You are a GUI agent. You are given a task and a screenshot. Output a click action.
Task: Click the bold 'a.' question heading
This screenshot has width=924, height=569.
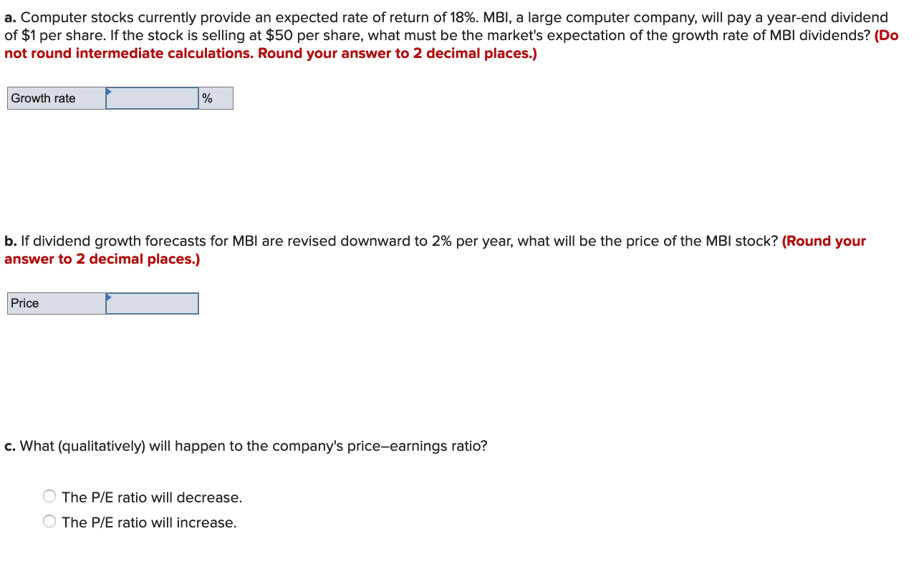point(10,16)
